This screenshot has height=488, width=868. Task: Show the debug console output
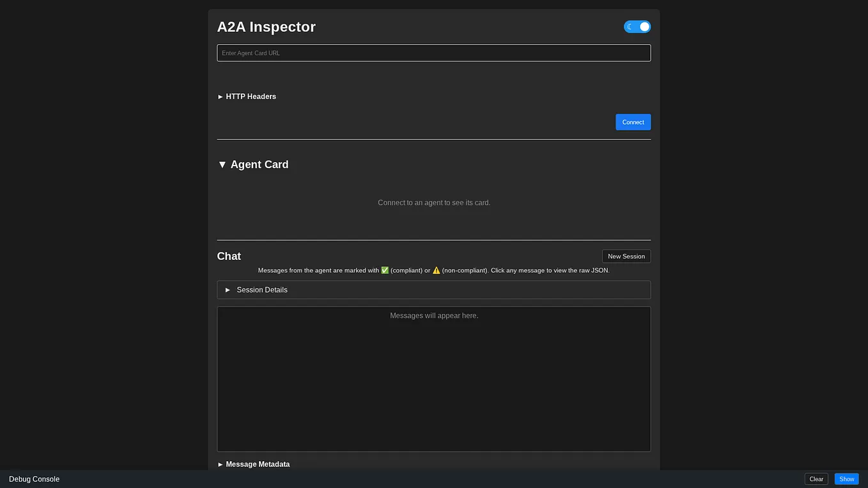click(846, 478)
